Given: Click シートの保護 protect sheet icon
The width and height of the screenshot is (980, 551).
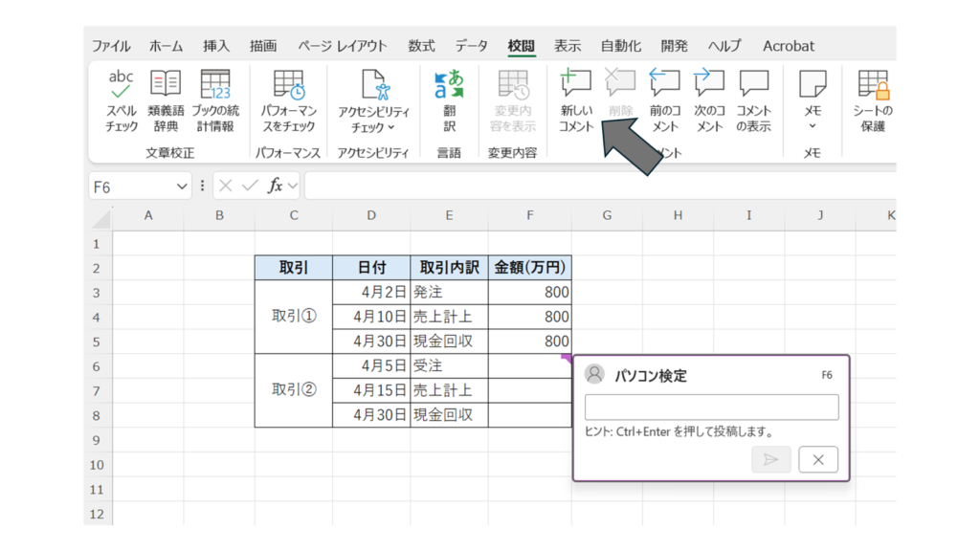Looking at the screenshot, I should (x=873, y=86).
